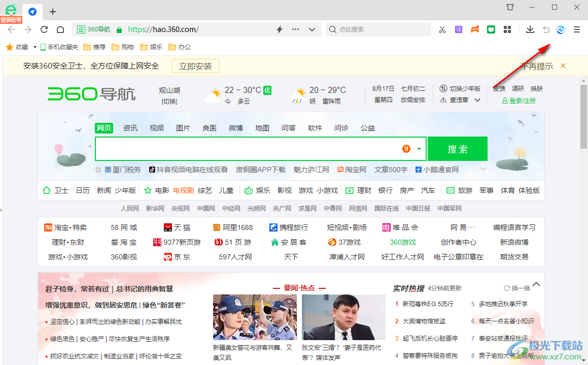Open the downloads arrow icon
This screenshot has width=588, height=365.
[530, 29]
